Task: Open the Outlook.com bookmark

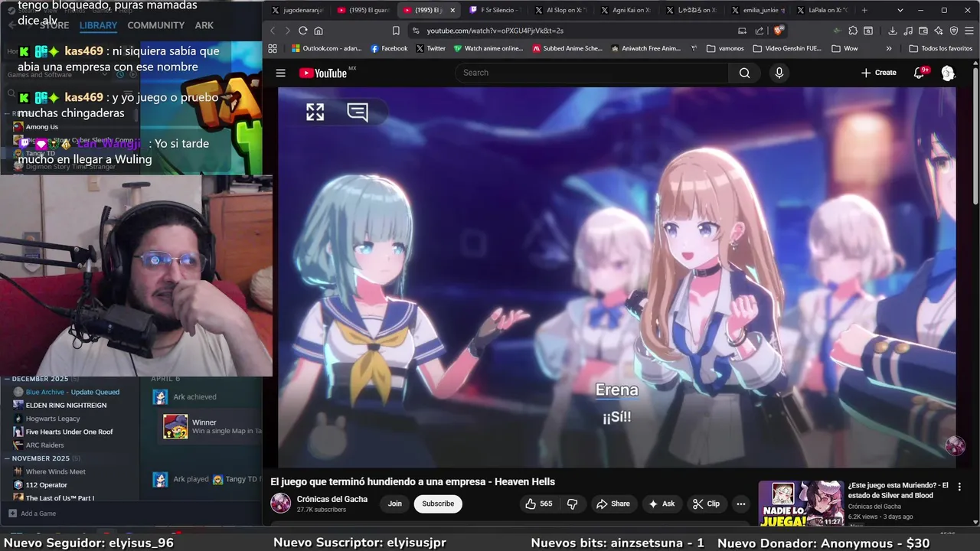Action: 327,48
